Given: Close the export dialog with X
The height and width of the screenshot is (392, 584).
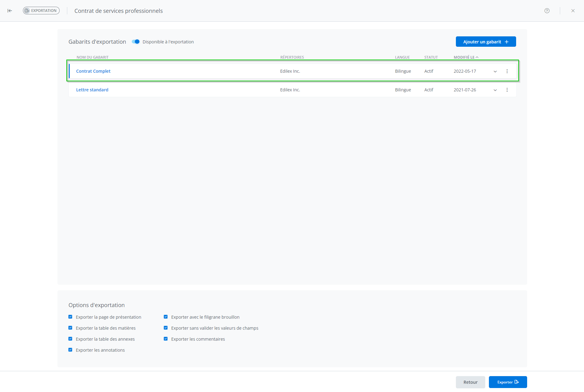Looking at the screenshot, I should 573,11.
